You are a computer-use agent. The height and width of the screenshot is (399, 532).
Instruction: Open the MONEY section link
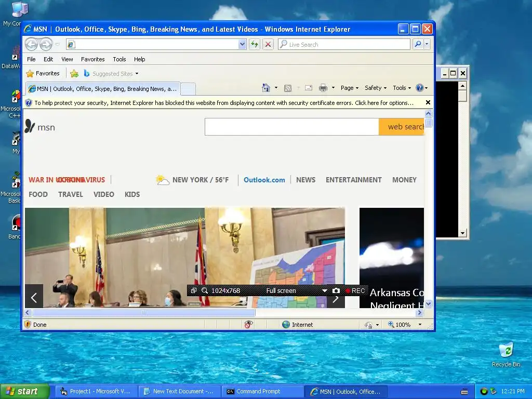tap(404, 180)
